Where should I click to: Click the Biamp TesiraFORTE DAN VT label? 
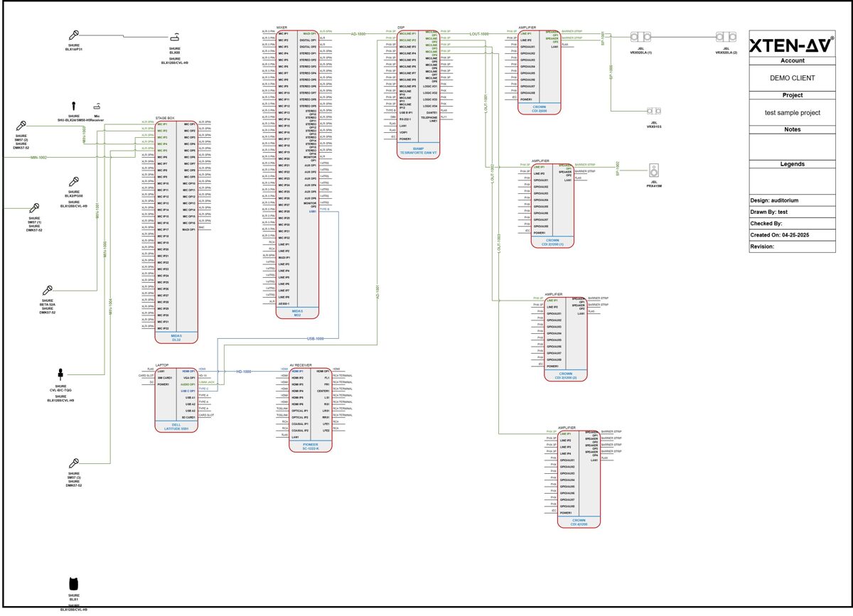[x=418, y=151]
